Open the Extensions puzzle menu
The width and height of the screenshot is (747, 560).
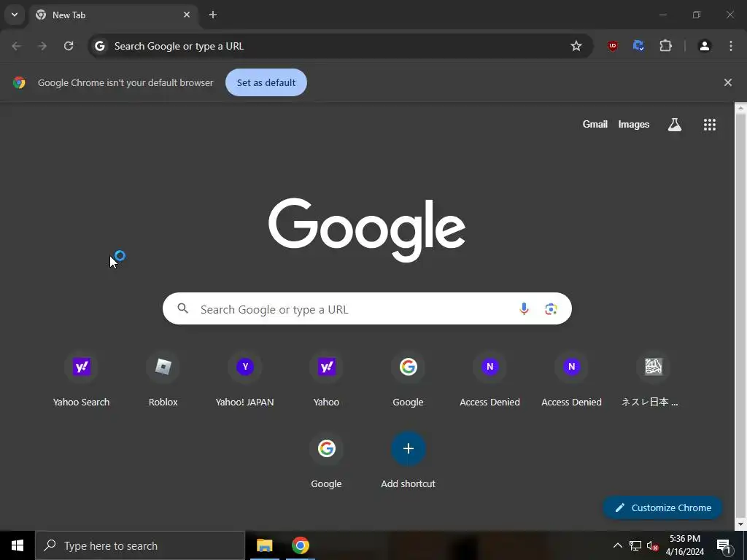click(x=665, y=46)
